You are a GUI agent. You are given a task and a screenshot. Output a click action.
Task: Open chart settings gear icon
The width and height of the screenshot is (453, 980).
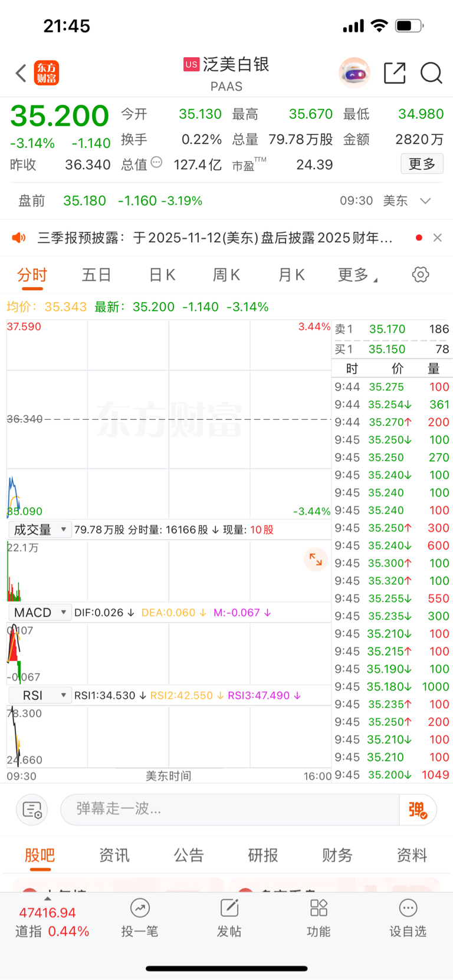421,274
